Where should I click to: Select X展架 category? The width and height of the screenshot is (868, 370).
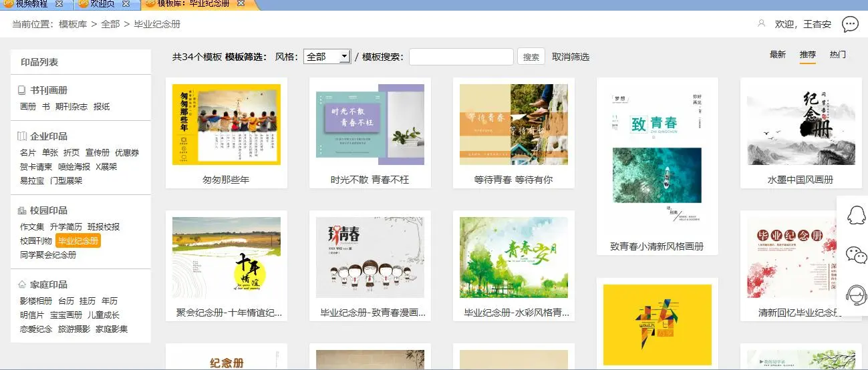tap(106, 167)
